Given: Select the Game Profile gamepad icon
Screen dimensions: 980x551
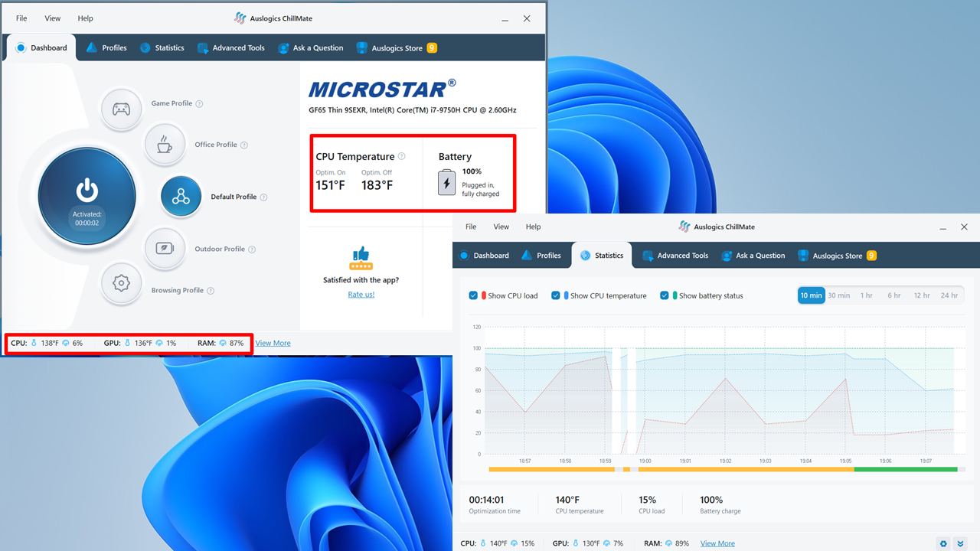Looking at the screenshot, I should point(122,109).
